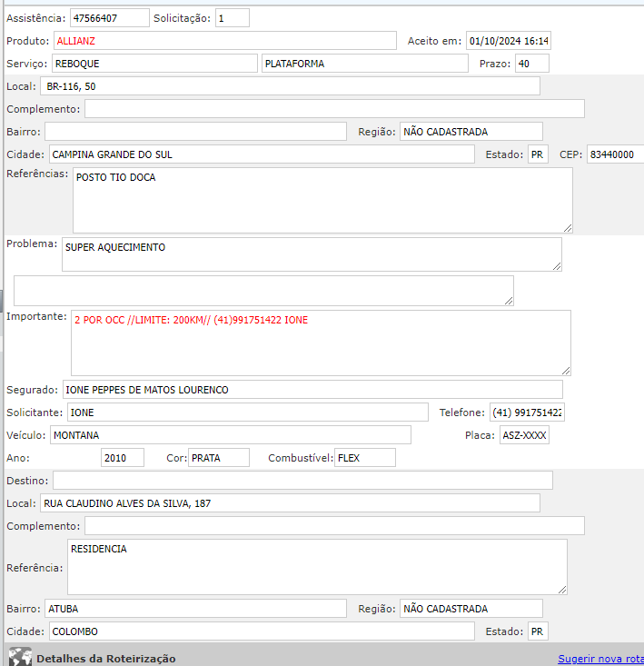644x666 pixels.
Task: Click the Solicitante field IONE
Action: click(248, 413)
